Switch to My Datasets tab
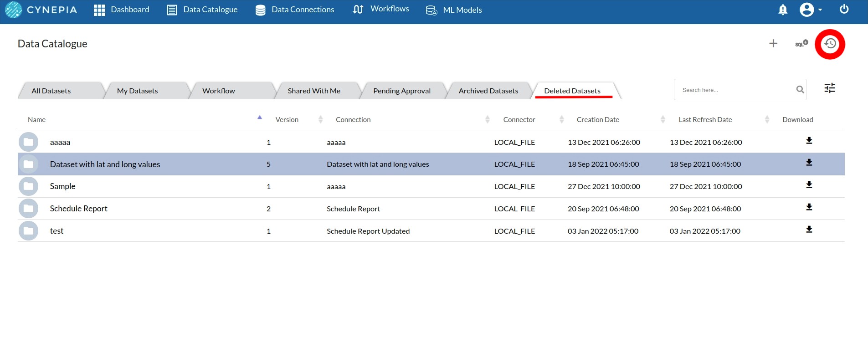Viewport: 868px width, 353px height. pyautogui.click(x=138, y=91)
